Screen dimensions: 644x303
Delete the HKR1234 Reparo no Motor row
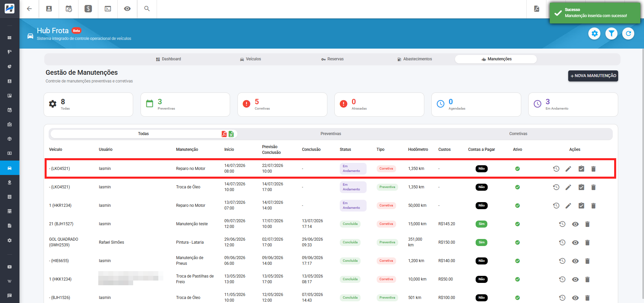tap(593, 205)
